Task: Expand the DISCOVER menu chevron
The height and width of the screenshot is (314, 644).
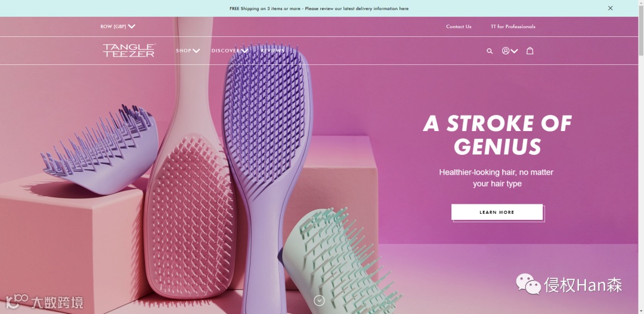Action: pyautogui.click(x=245, y=51)
